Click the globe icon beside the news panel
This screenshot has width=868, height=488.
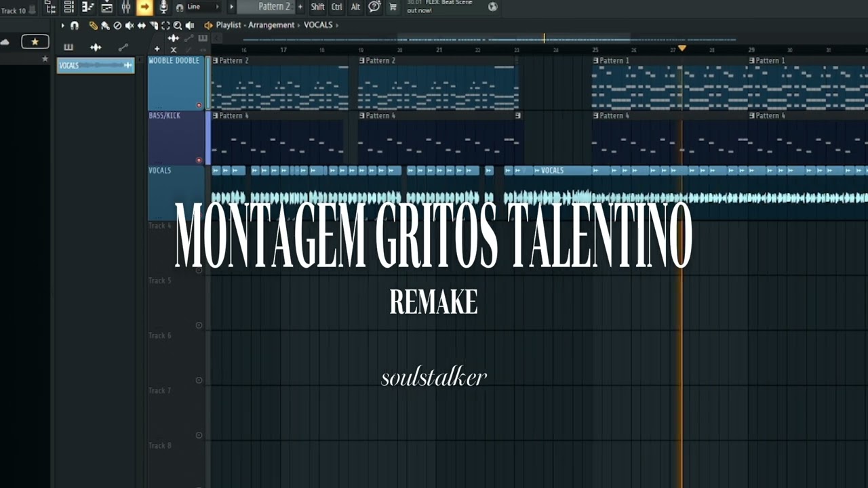point(493,7)
